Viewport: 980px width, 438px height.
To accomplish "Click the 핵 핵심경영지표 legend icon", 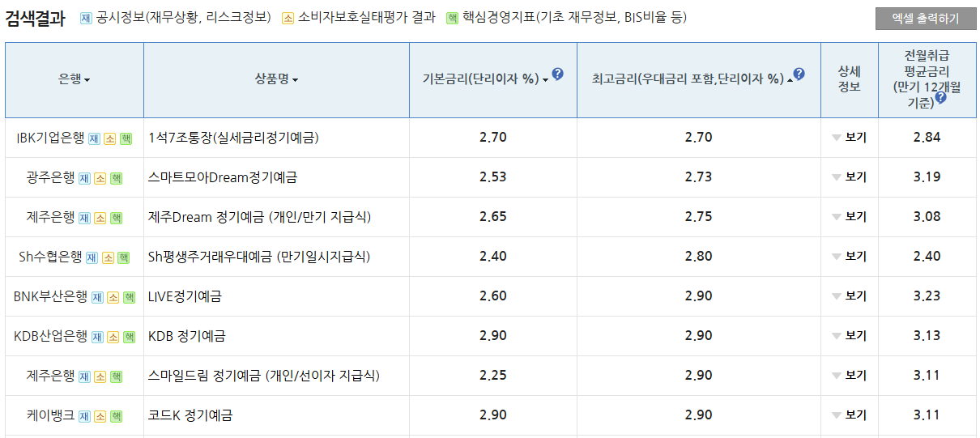I will click(x=452, y=17).
